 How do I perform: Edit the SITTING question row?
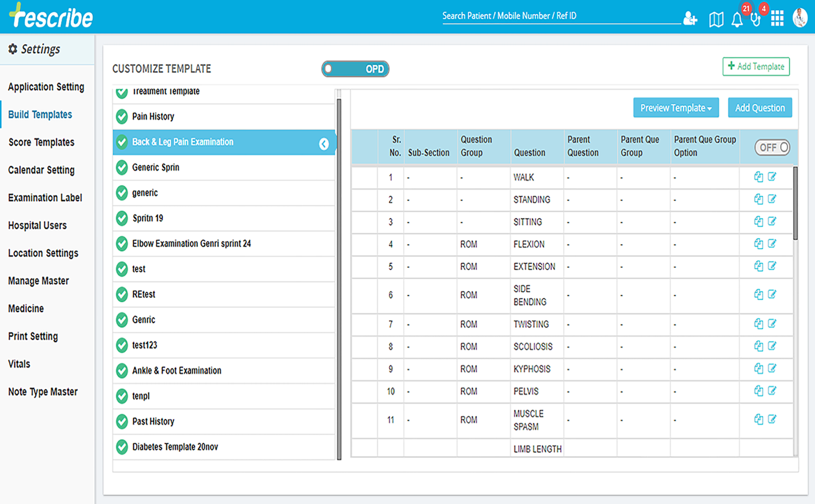(772, 221)
